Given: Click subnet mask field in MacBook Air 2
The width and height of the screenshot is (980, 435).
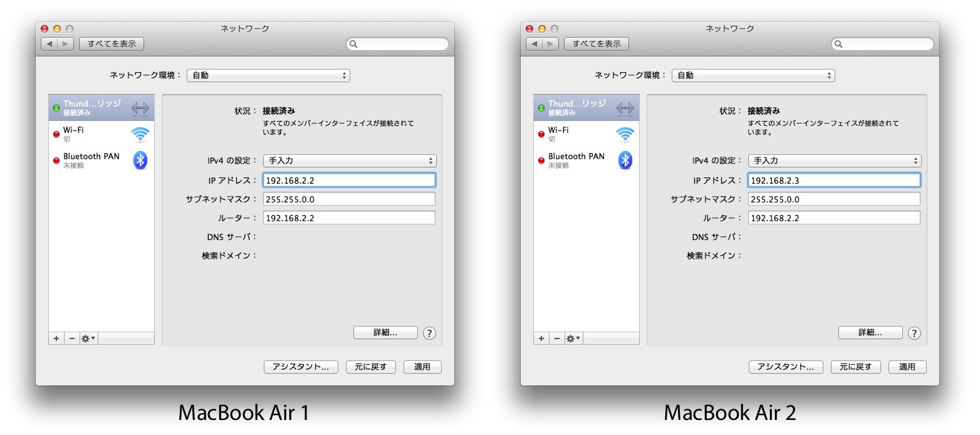Looking at the screenshot, I should click(834, 199).
